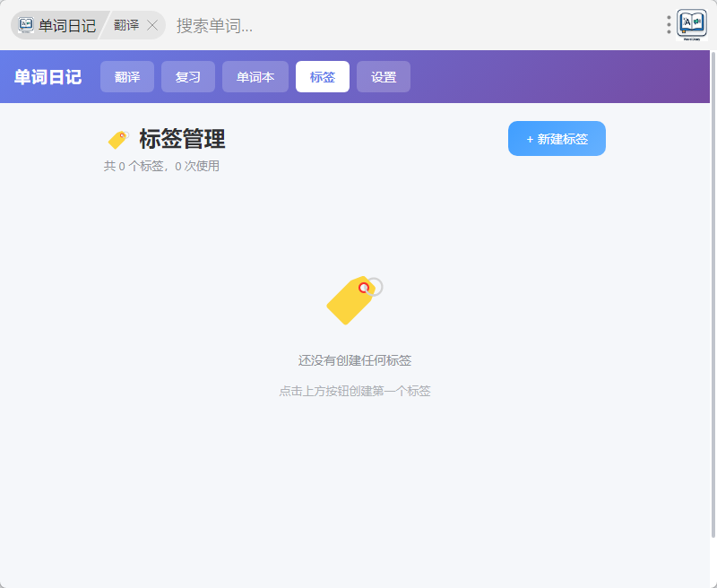Remove the 翻译 chip with its X
717x588 pixels.
click(152, 25)
